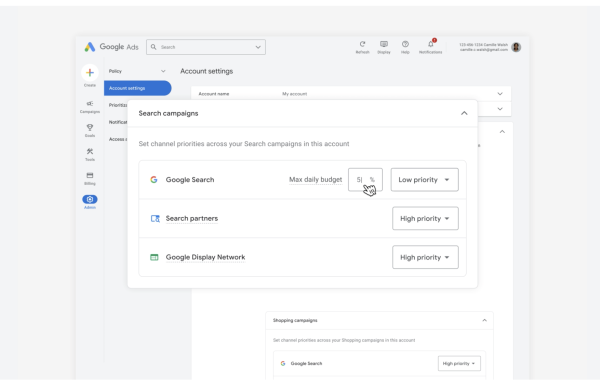
Task: Click the Shopping campaigns heading
Action: pos(295,320)
